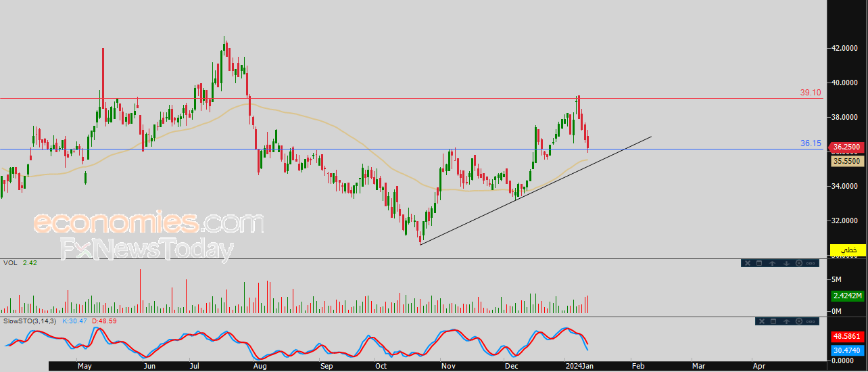Viewport: 868px width, 372px height.
Task: Move the SlowSTO panel up
Action: click(x=786, y=321)
